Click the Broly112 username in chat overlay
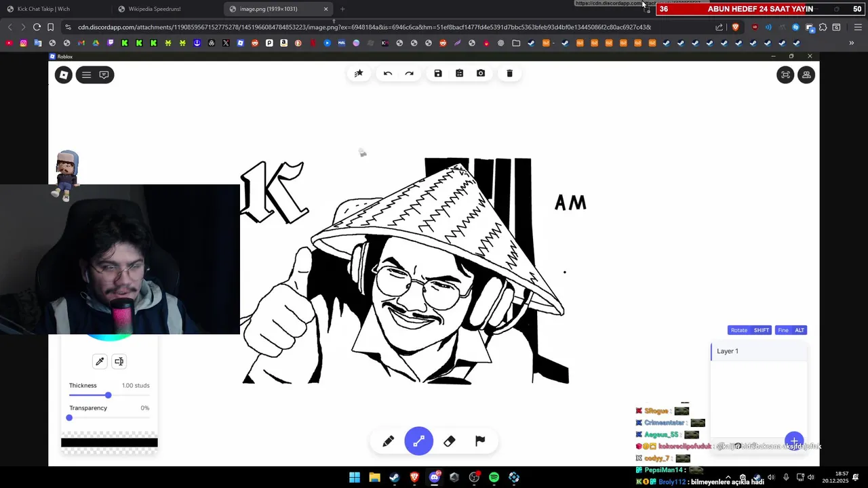868x488 pixels. (671, 482)
